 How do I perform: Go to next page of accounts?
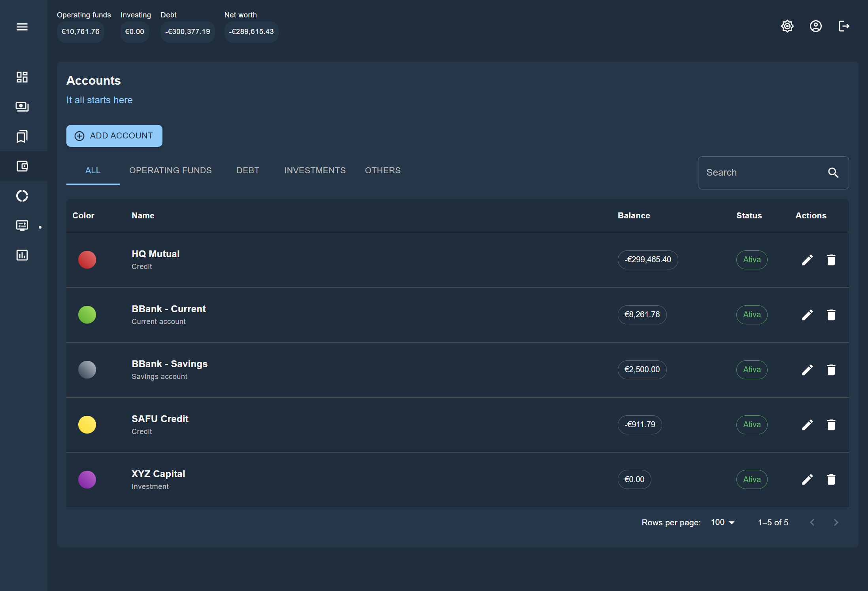tap(836, 523)
